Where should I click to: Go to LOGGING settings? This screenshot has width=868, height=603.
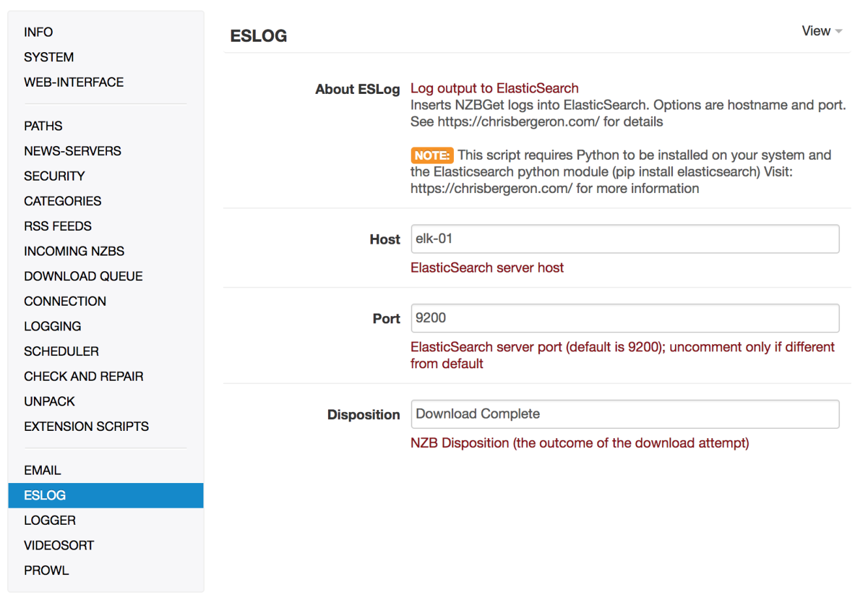pyautogui.click(x=52, y=327)
